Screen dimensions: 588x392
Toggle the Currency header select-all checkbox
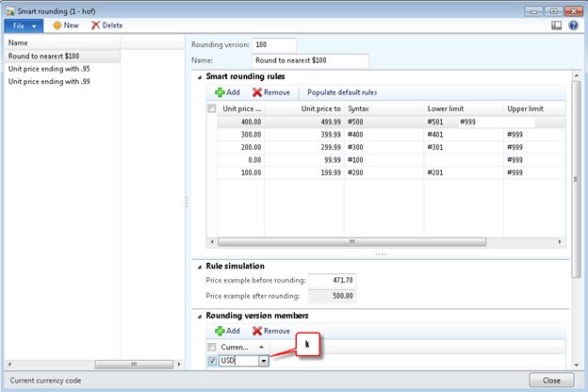click(212, 347)
